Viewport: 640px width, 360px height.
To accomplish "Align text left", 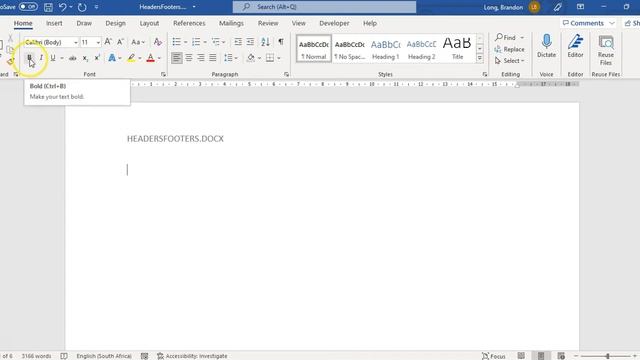I will pos(176,58).
